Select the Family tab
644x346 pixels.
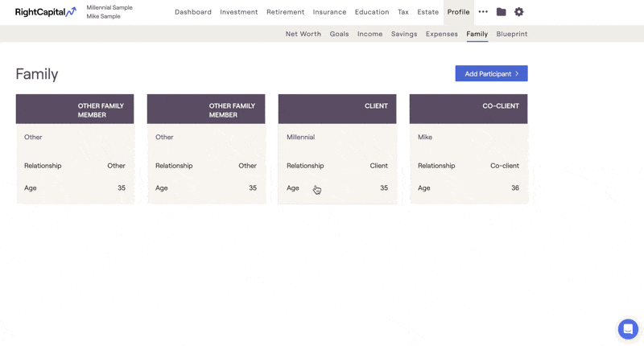pyautogui.click(x=477, y=34)
